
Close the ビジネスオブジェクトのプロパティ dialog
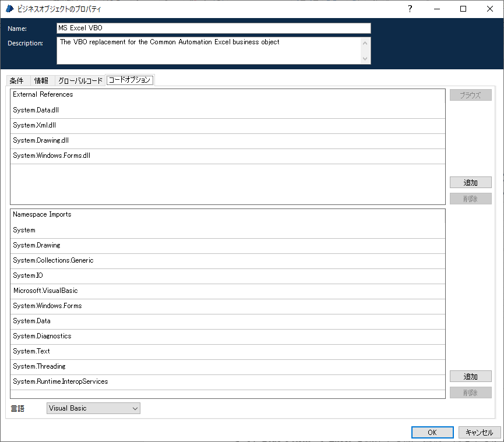pos(489,9)
